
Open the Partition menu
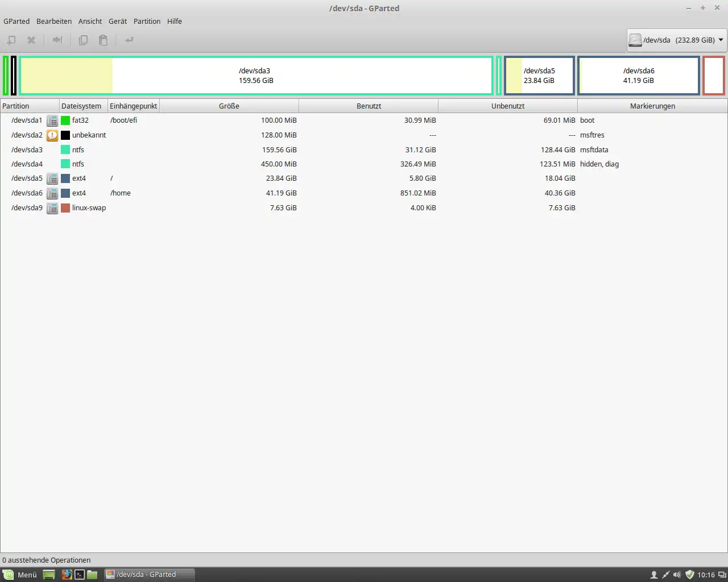147,21
